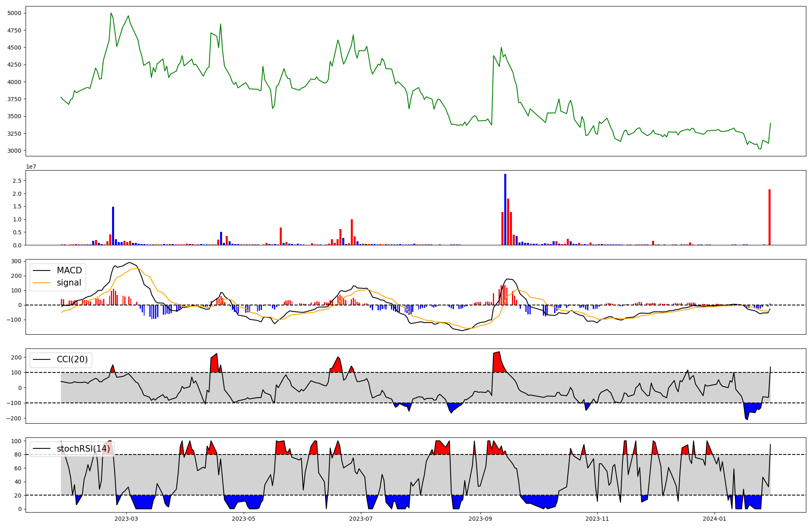Click the -200 tick on the CCI axis

pos(15,418)
